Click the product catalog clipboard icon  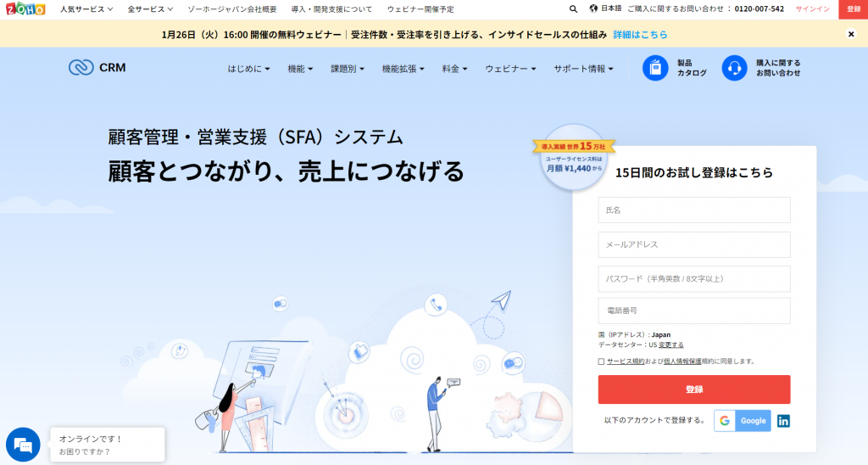(655, 68)
